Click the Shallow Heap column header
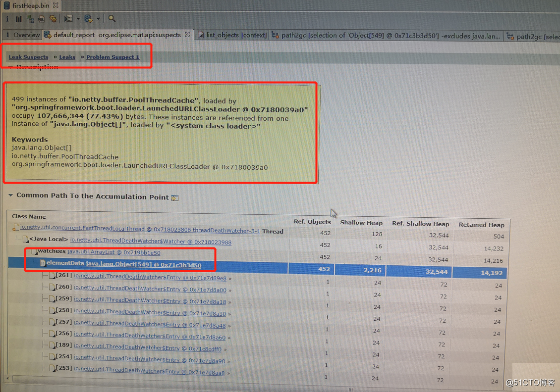The height and width of the screenshot is (392, 560). tap(361, 223)
